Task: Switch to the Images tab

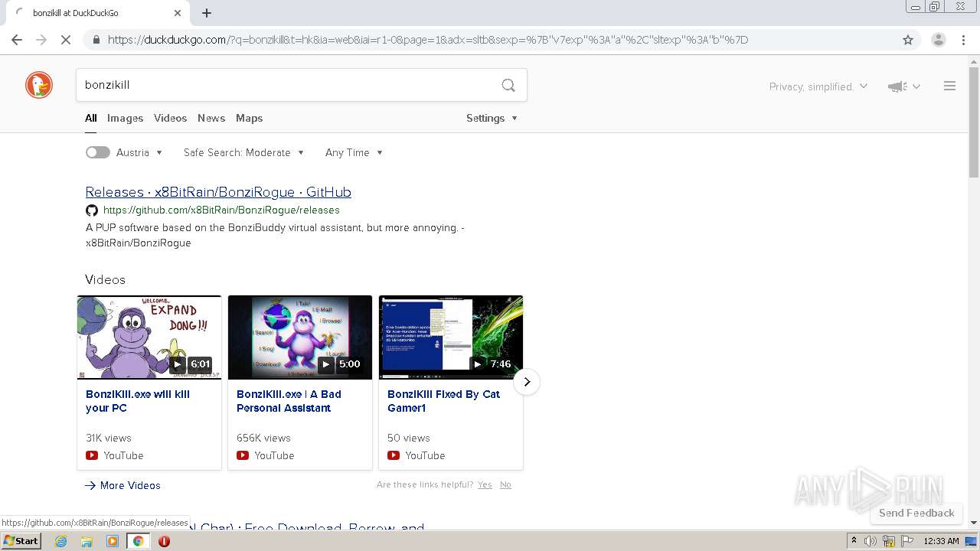Action: coord(125,118)
